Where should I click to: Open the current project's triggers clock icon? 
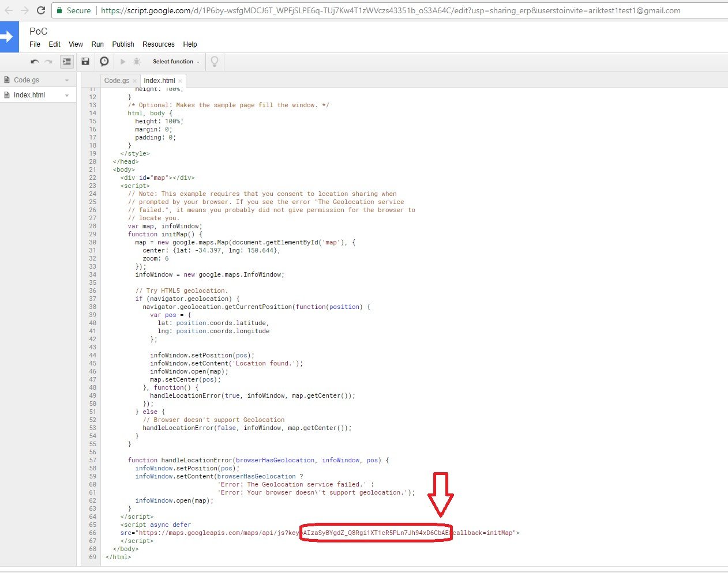(104, 62)
